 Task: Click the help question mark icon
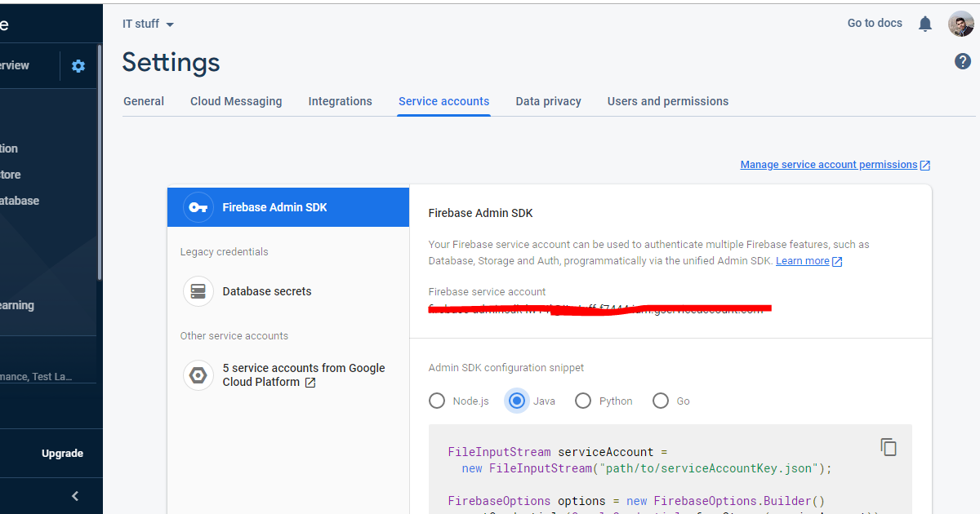point(962,60)
